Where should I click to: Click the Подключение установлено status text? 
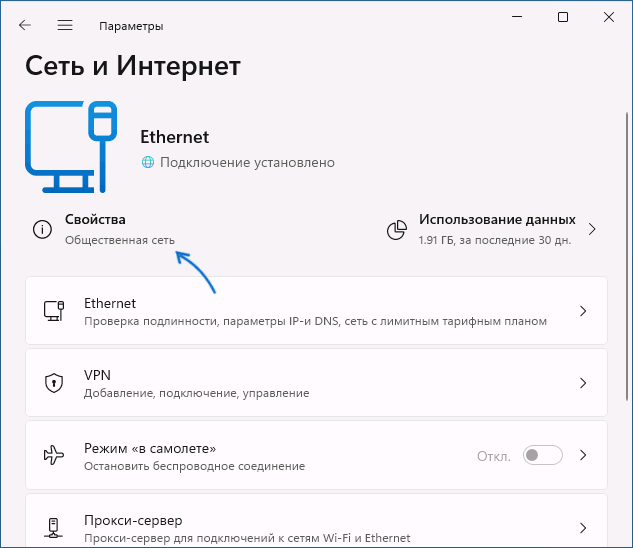247,162
